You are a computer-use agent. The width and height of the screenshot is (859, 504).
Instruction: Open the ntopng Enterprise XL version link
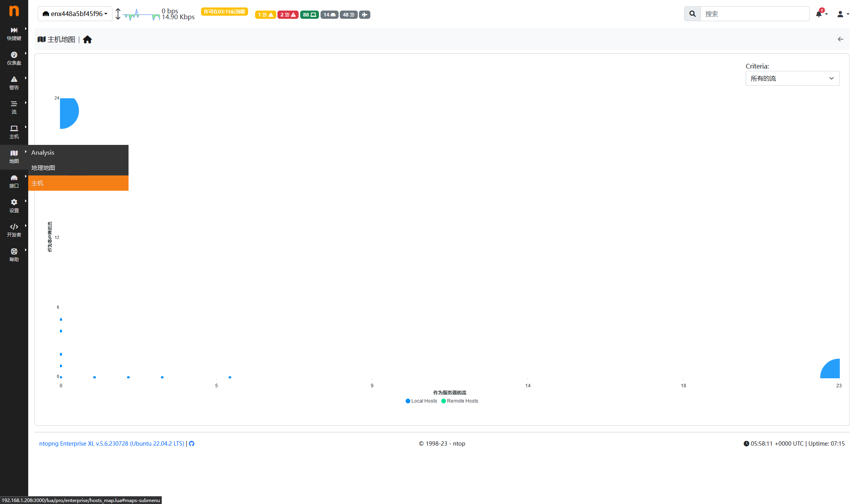click(x=112, y=444)
